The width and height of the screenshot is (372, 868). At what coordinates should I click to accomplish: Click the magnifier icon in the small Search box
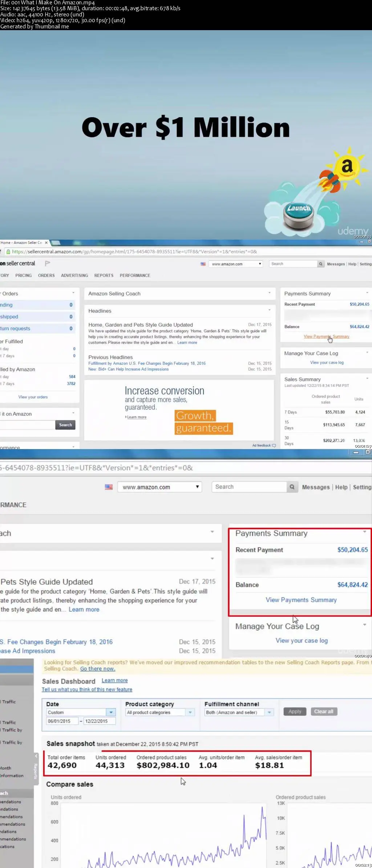coord(320,264)
